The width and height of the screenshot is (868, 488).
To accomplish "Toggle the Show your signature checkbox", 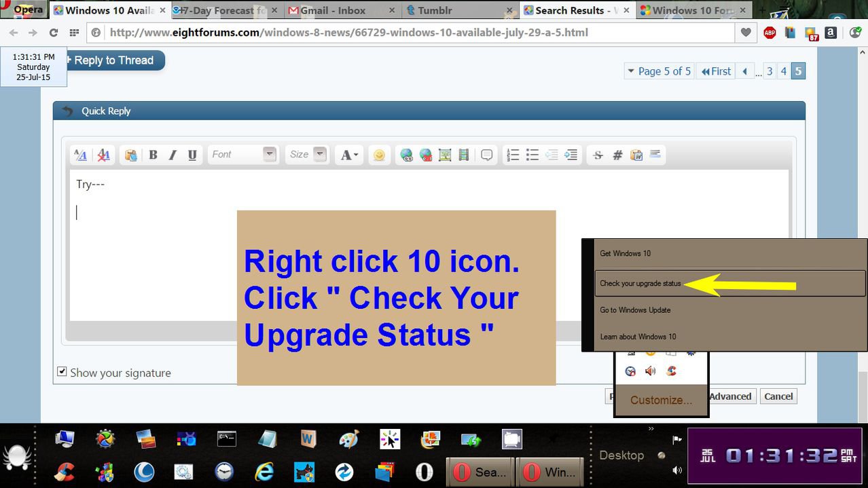I will click(x=62, y=372).
